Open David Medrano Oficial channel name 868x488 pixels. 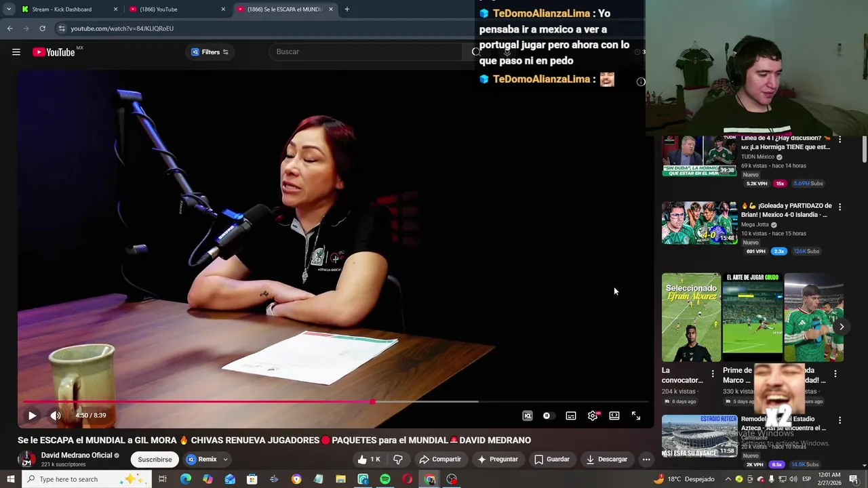coord(77,455)
